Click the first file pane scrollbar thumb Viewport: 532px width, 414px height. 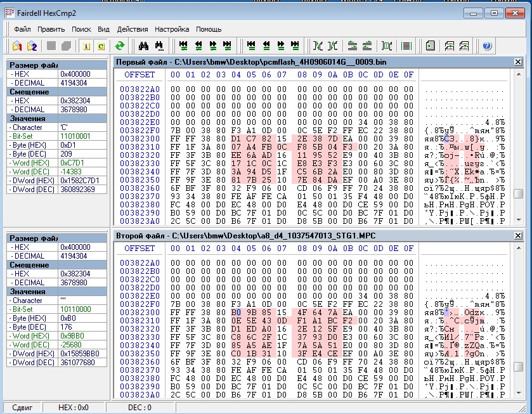pyautogui.click(x=518, y=194)
